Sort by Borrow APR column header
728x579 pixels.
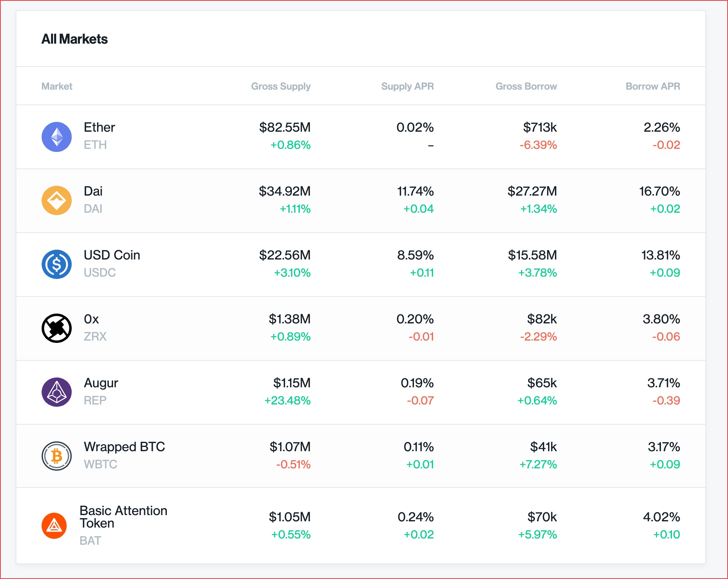point(653,86)
